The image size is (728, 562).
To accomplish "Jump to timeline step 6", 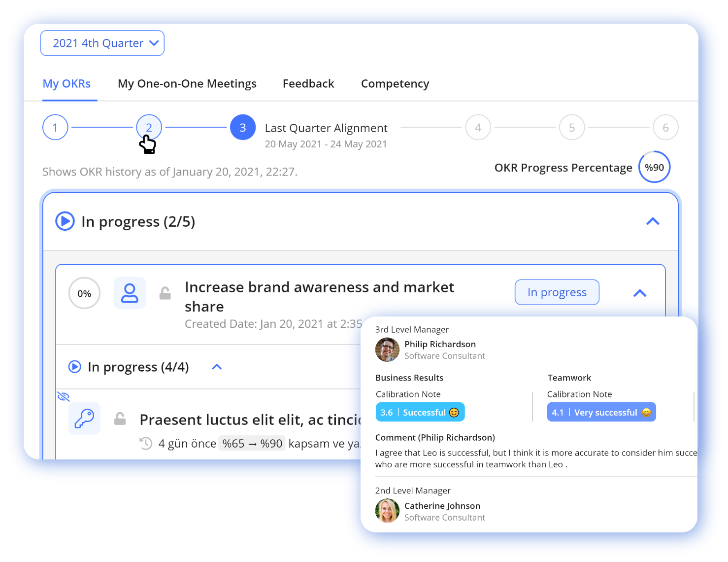I will (x=665, y=127).
